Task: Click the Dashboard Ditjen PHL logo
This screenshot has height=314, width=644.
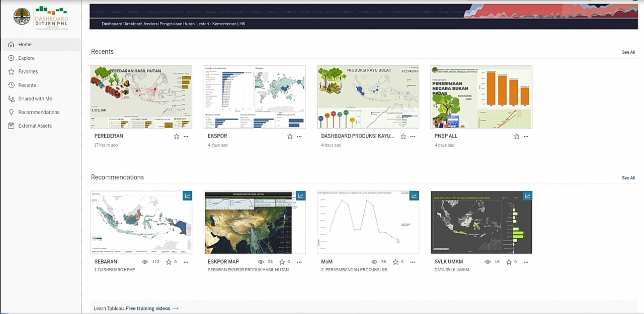Action: coord(40,18)
